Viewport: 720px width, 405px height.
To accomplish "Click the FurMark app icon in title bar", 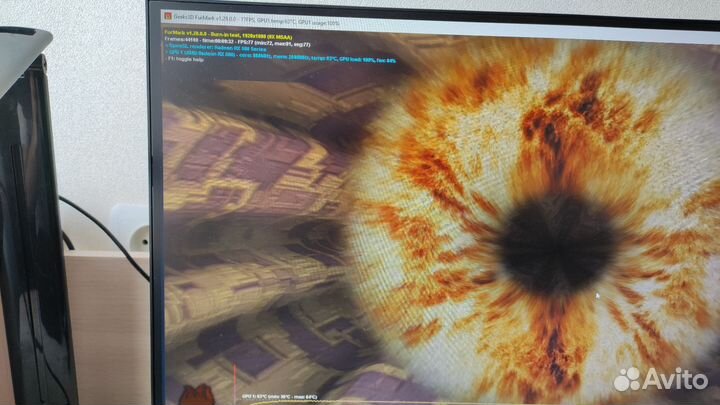I will tap(168, 16).
